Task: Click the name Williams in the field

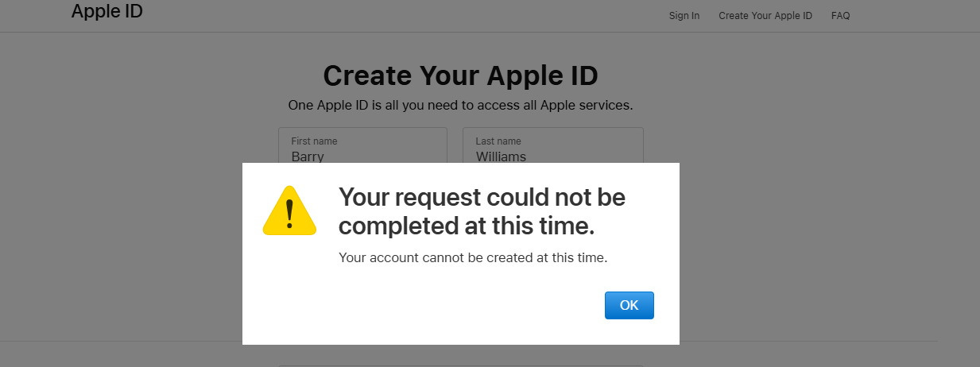Action: pos(501,156)
